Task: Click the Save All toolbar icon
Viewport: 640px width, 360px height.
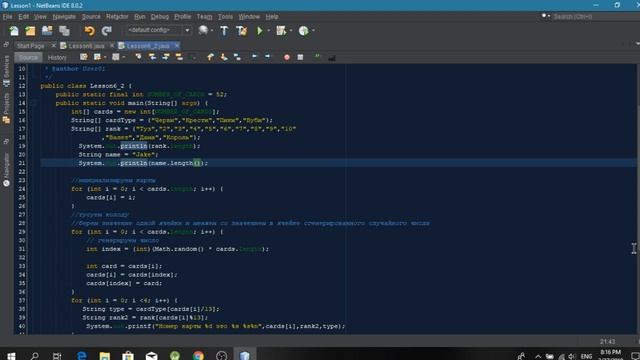Action: 64,31
